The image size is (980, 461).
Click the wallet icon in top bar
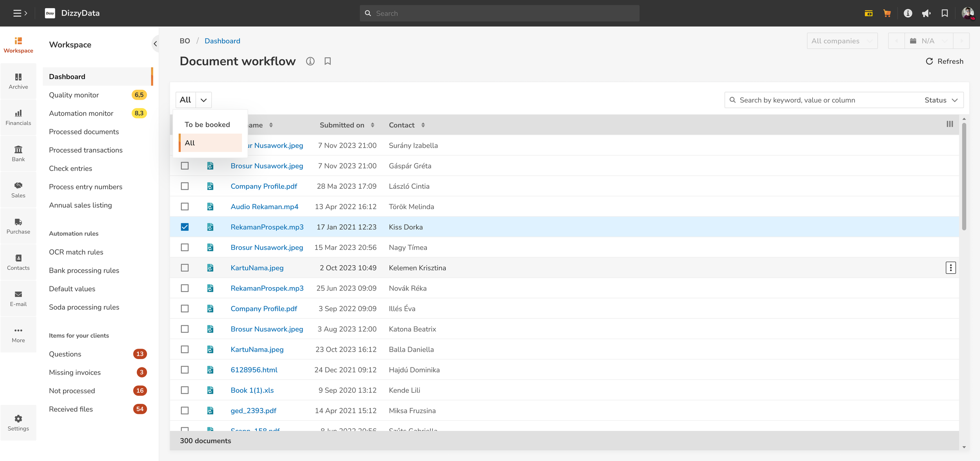(868, 13)
